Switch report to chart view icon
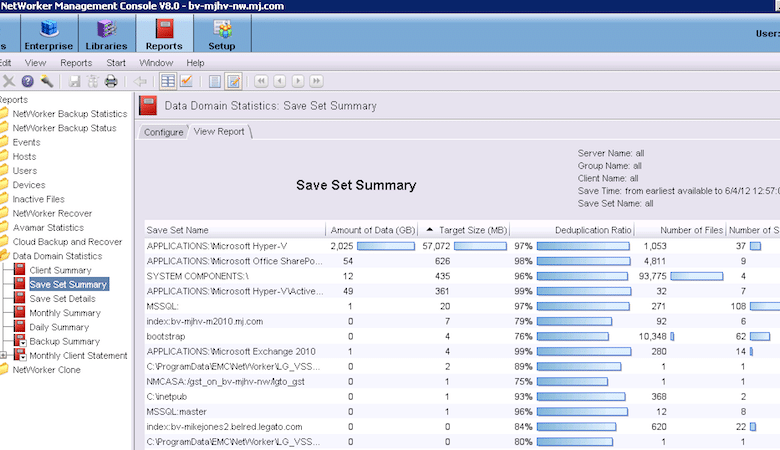The width and height of the screenshot is (780, 450). click(x=186, y=81)
